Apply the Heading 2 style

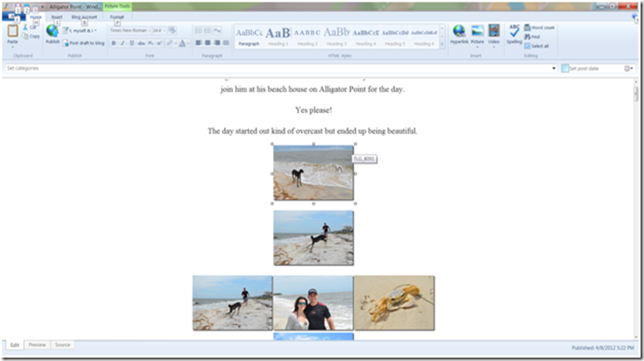[307, 37]
